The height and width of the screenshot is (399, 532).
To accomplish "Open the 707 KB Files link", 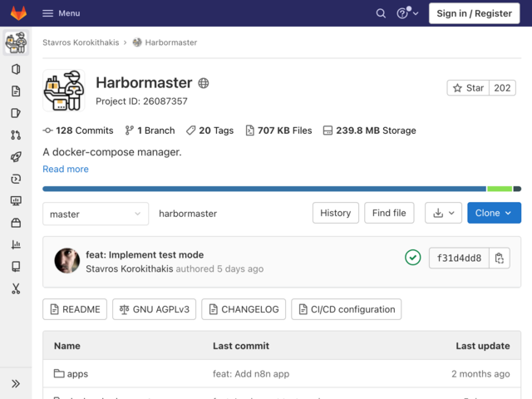I will click(x=278, y=131).
